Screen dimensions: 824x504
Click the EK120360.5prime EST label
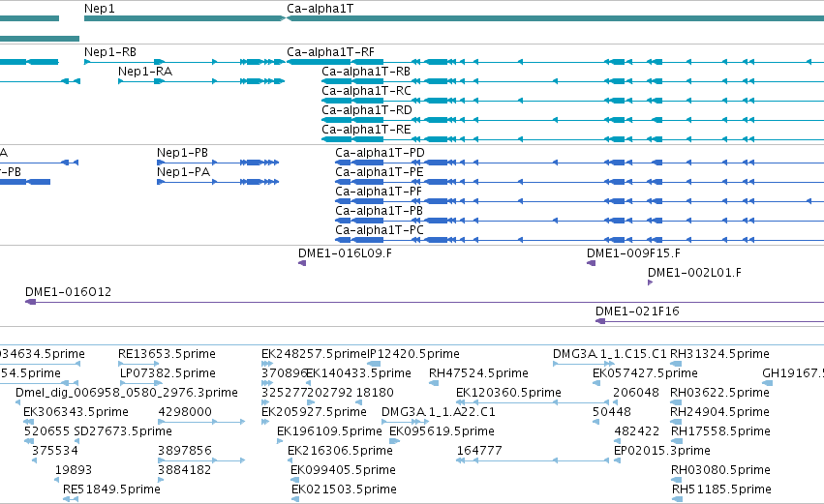click(x=508, y=393)
